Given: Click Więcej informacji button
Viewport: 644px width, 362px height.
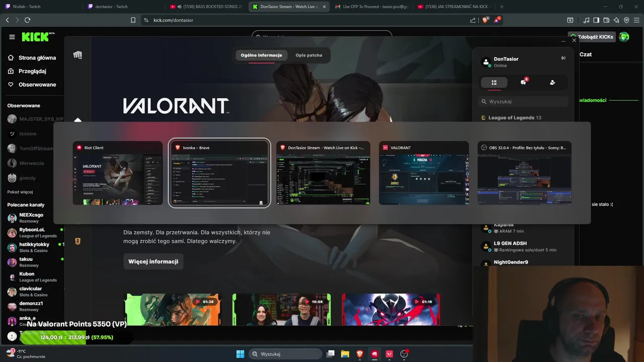Looking at the screenshot, I should [x=153, y=261].
